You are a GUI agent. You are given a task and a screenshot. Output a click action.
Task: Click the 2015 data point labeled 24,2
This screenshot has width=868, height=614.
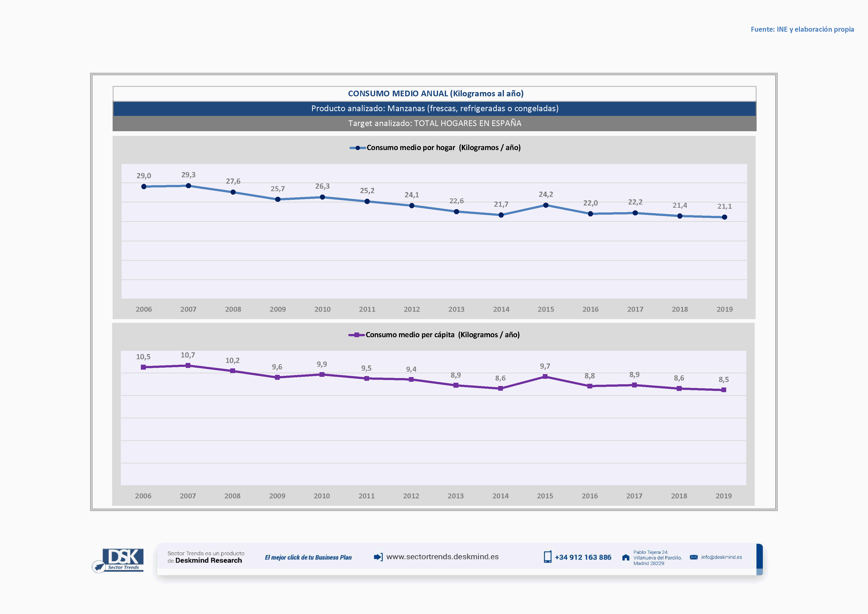point(546,205)
